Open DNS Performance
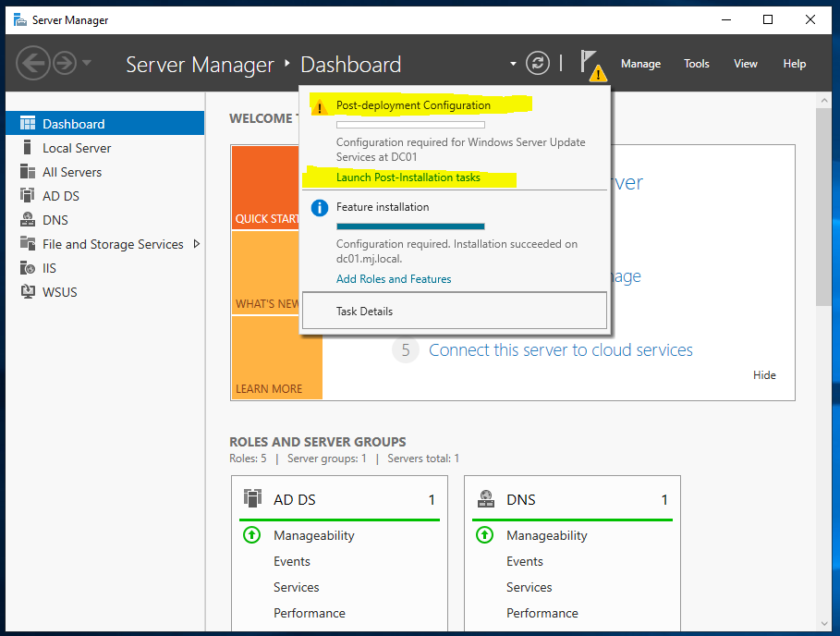The image size is (840, 636). (x=542, y=612)
